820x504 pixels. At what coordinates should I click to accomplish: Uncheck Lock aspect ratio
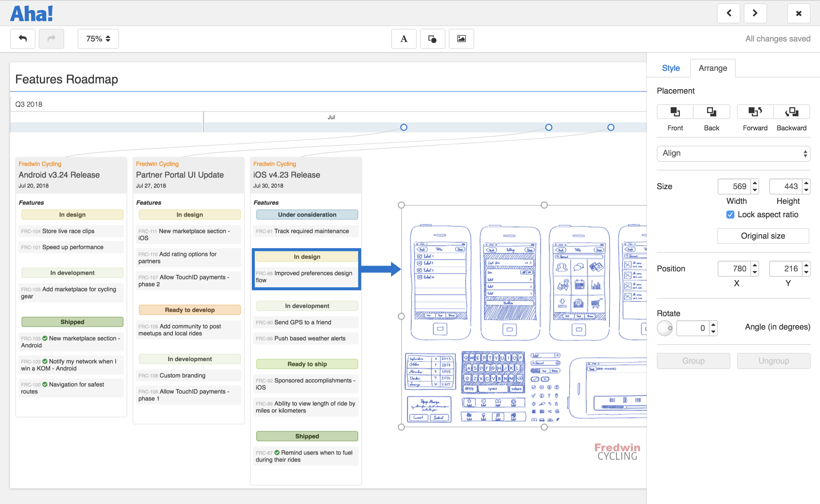tap(730, 215)
